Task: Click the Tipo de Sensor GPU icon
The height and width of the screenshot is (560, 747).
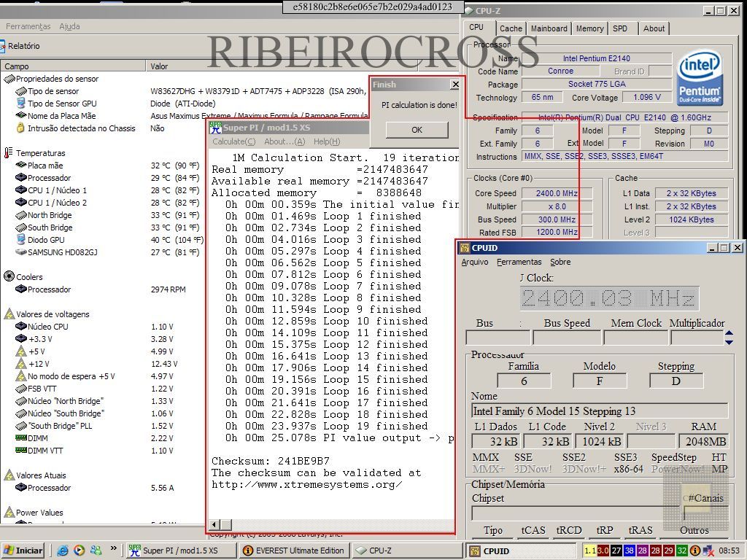Action: coord(20,104)
